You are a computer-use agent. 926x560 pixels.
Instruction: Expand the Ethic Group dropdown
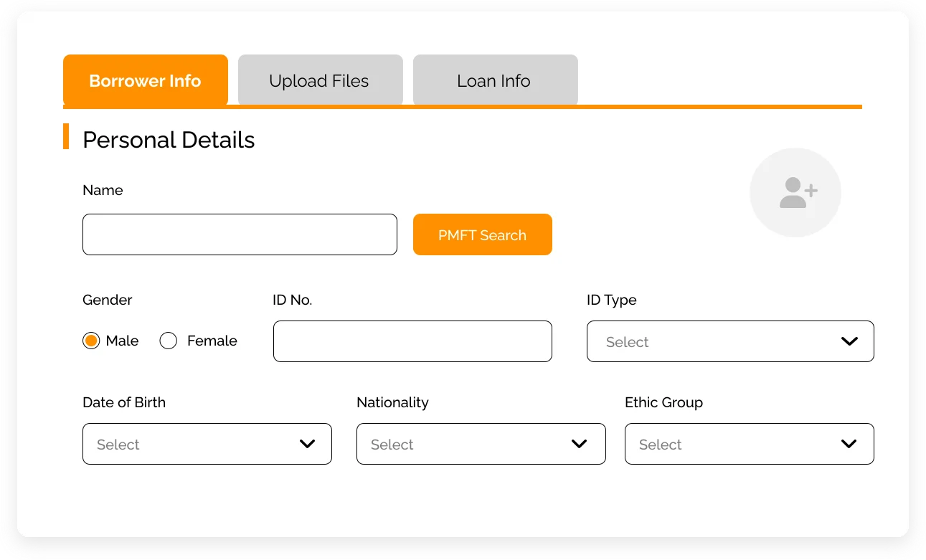click(x=750, y=444)
